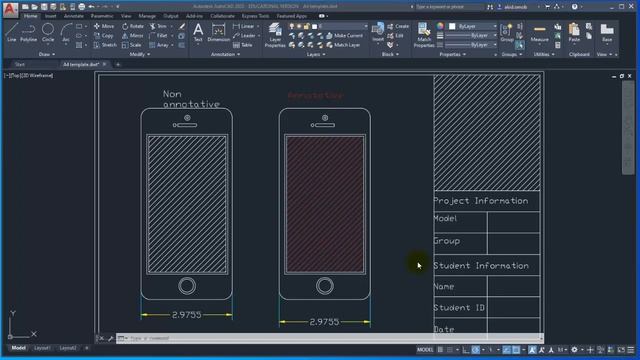Click the Stretch tool
640x360 pixels.
coord(105,45)
